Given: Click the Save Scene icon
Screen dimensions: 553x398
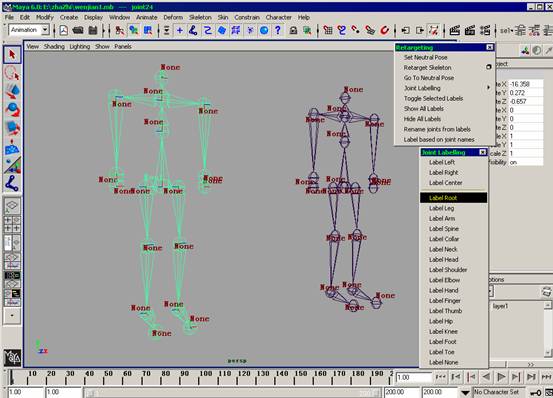Looking at the screenshot, I should (93, 30).
